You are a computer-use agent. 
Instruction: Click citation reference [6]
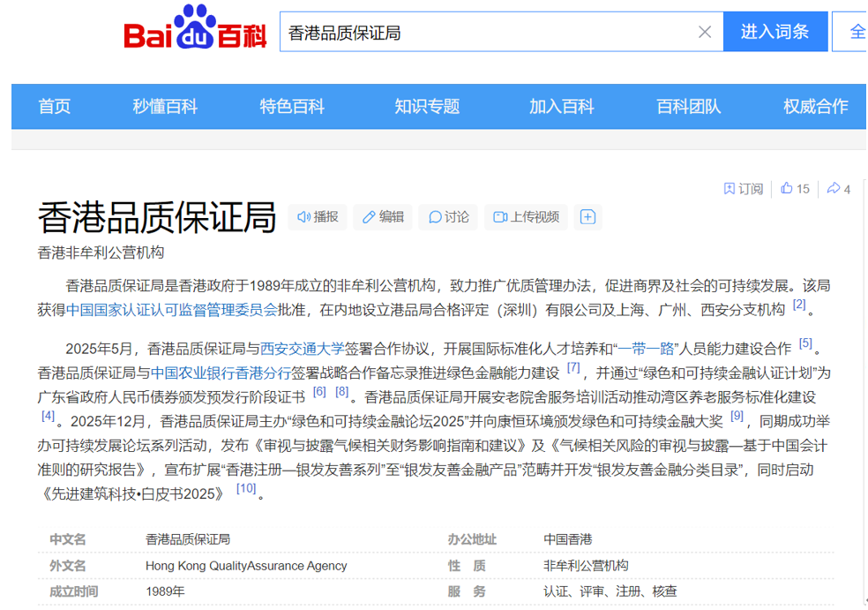319,392
